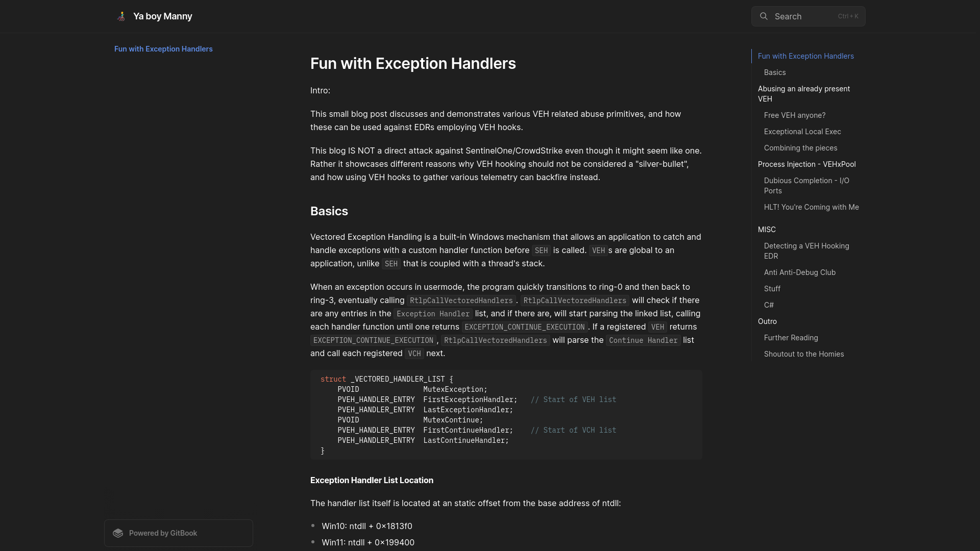Click the Anti Anti-Debug Club sidebar link icon
Screen dimensions: 980x551
pos(800,272)
